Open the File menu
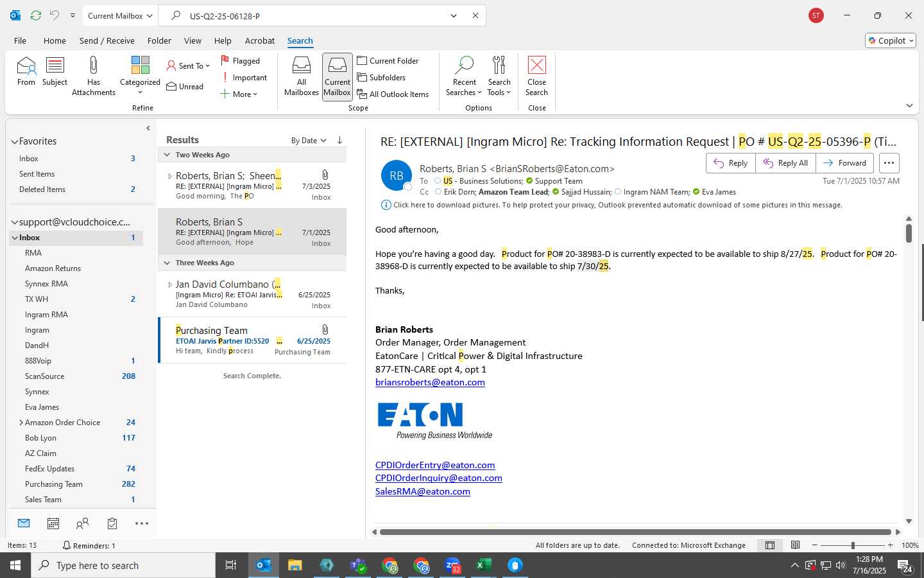The height and width of the screenshot is (578, 924). coord(20,40)
